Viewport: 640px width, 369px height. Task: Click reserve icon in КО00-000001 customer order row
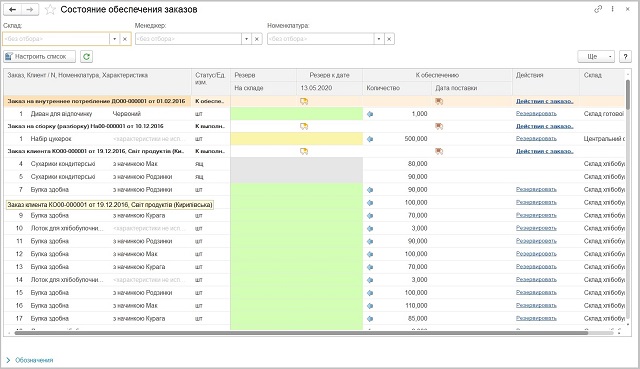304,151
